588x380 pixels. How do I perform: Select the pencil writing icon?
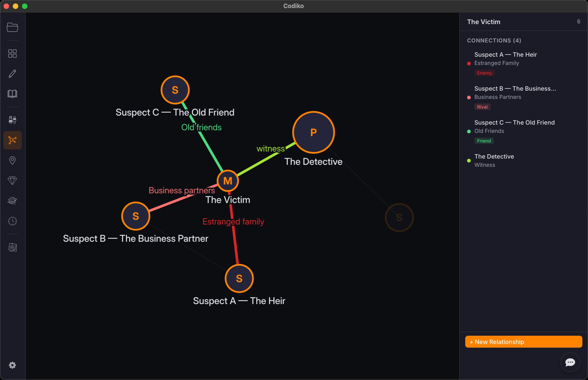pos(12,73)
